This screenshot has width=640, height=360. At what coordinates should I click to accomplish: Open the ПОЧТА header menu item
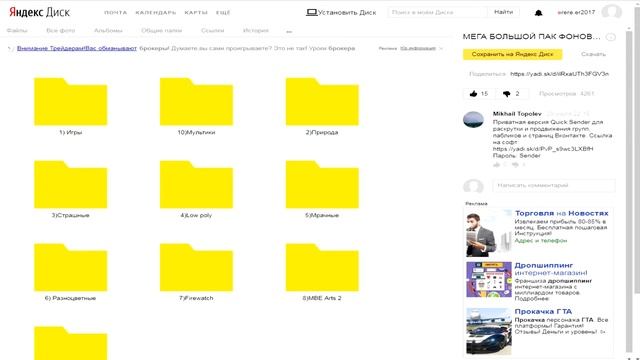(116, 13)
